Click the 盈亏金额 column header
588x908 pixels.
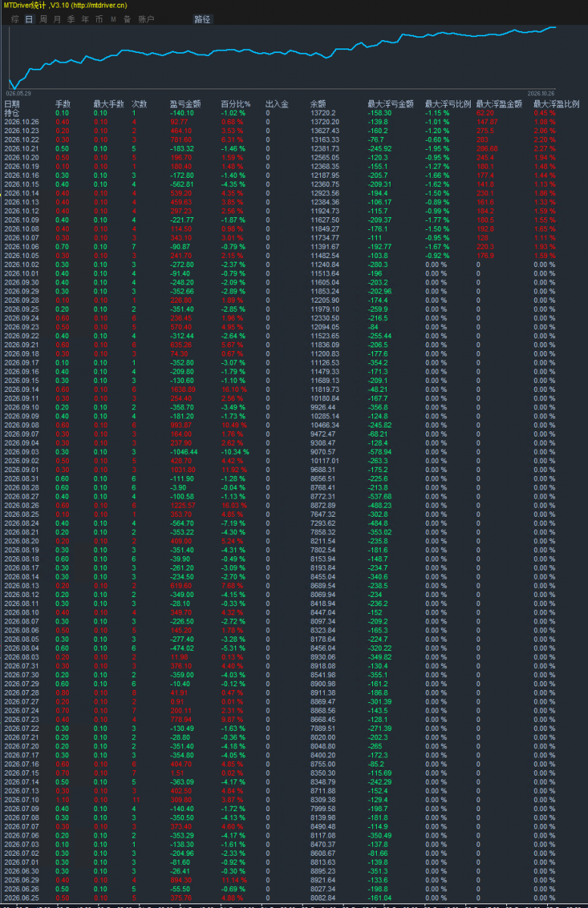pos(185,104)
